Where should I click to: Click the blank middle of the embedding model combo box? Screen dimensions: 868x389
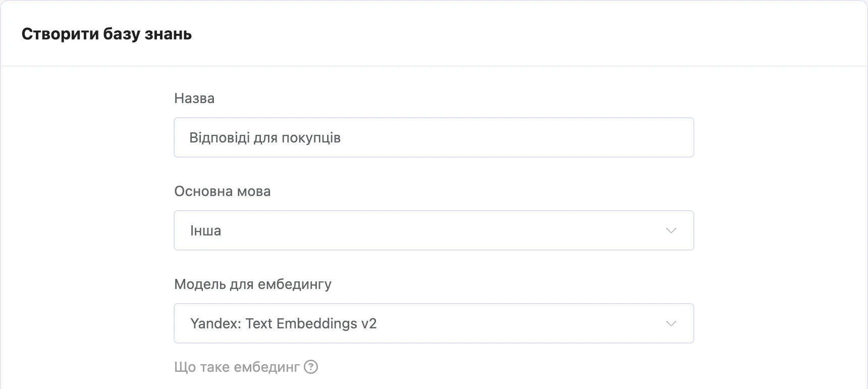(x=520, y=323)
